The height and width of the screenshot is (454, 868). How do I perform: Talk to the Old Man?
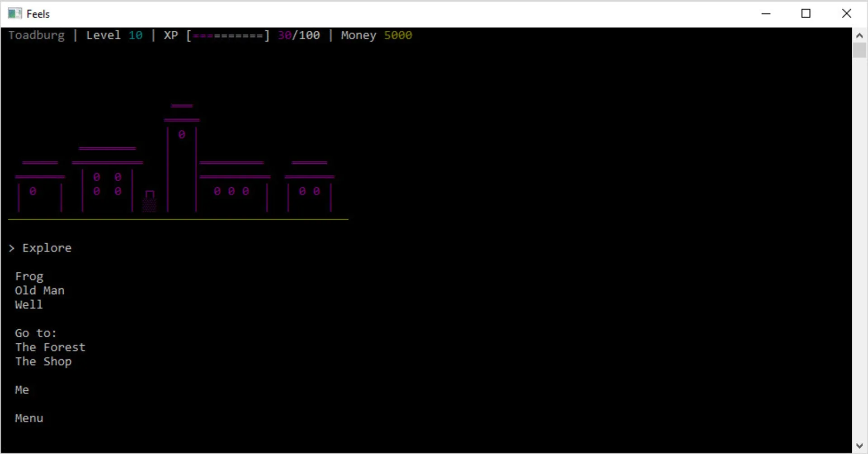pos(39,290)
